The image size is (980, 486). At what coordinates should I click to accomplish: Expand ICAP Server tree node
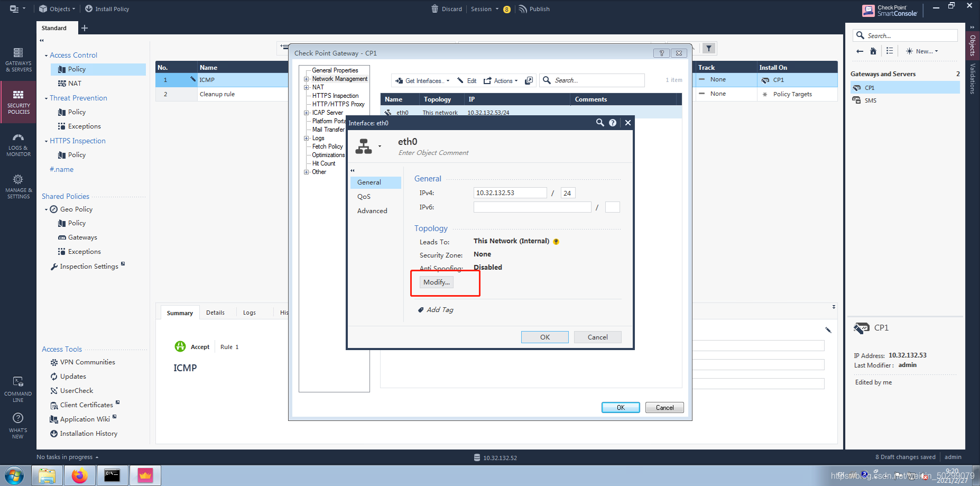click(x=306, y=113)
